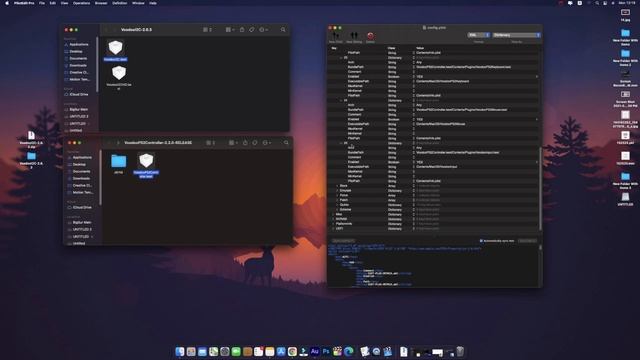This screenshot has height=360, width=640.
Task: Open the Apple menu
Action: coord(7,3)
